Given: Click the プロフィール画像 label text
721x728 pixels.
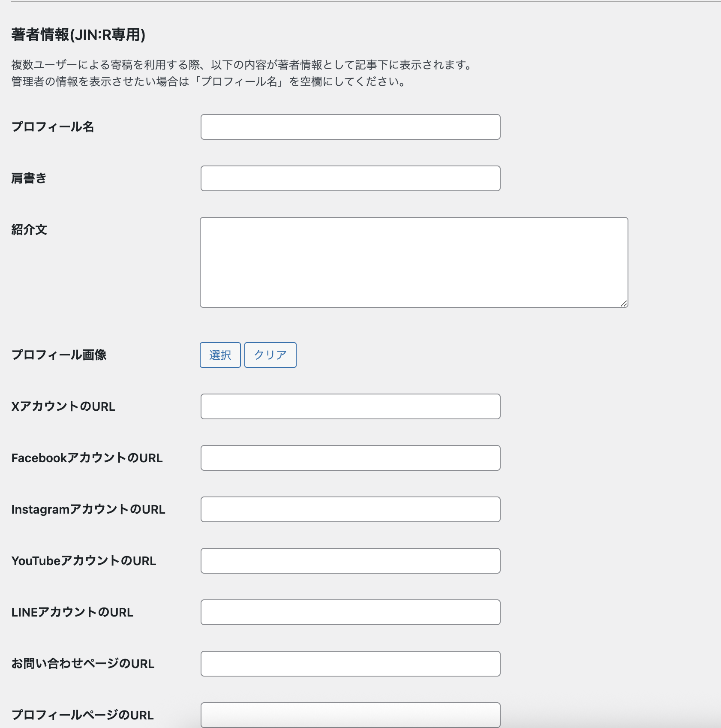Looking at the screenshot, I should [x=59, y=355].
